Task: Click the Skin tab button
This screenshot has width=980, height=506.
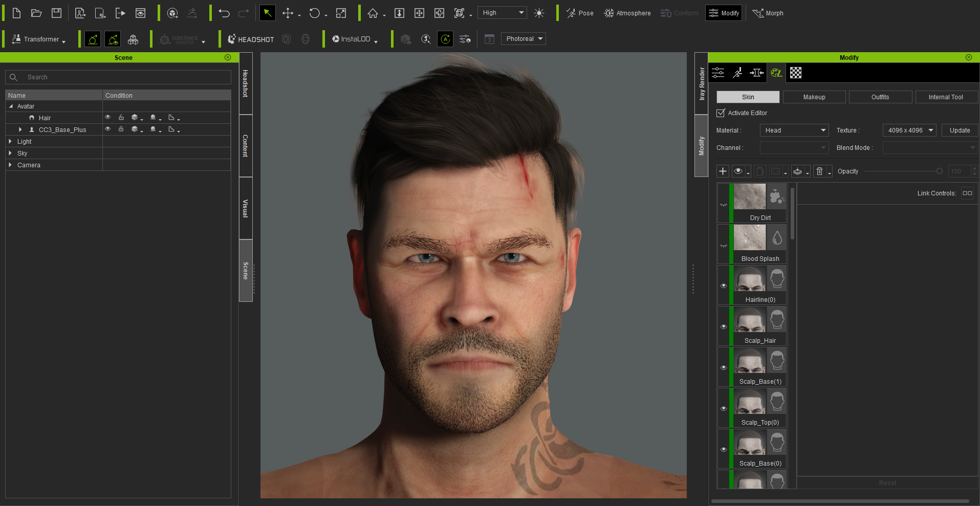Action: [x=748, y=97]
